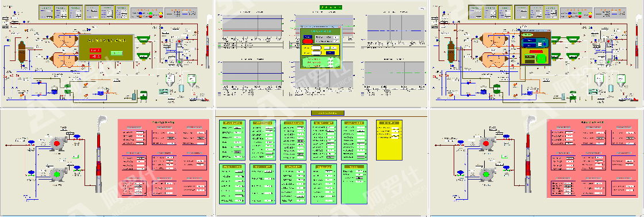Screen dimensions: 644x217
Task: Select green rectangle panel in blue-green popup
Action: (541, 59)
